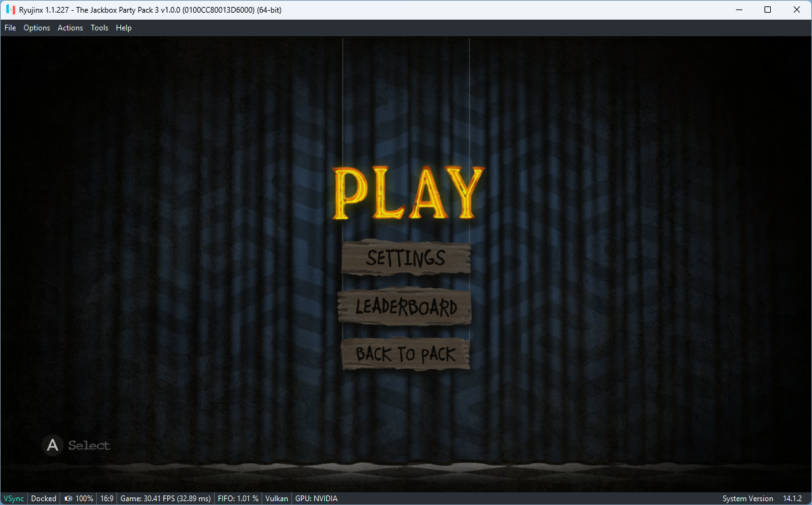Click the FIFO percentage indicator
Screen dimensions: 812x505
pos(238,498)
